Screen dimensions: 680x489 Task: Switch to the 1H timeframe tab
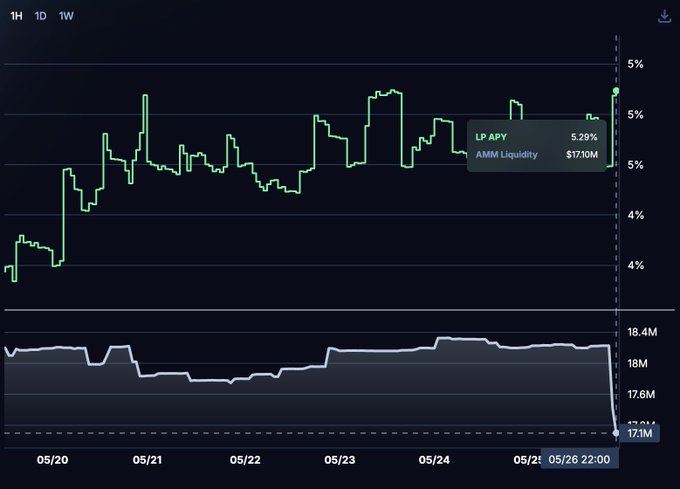(16, 16)
